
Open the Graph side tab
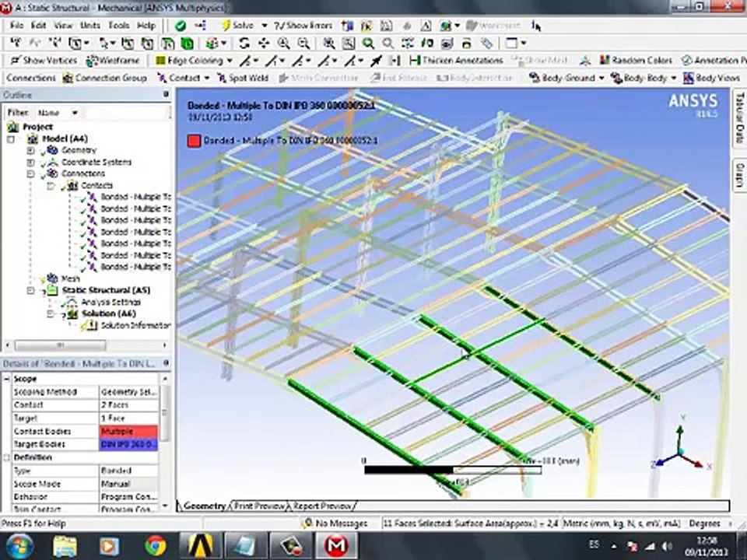[740, 175]
